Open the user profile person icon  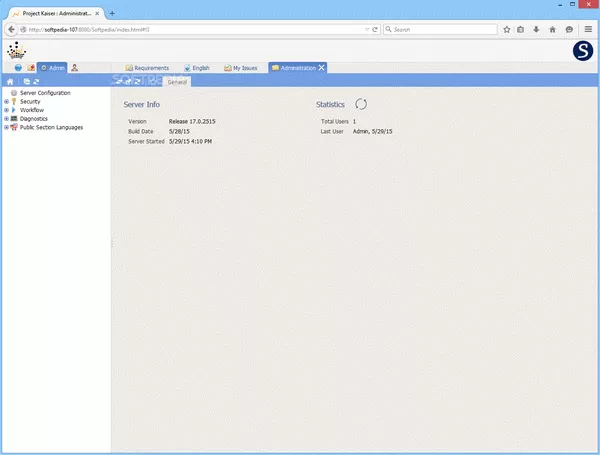click(75, 68)
